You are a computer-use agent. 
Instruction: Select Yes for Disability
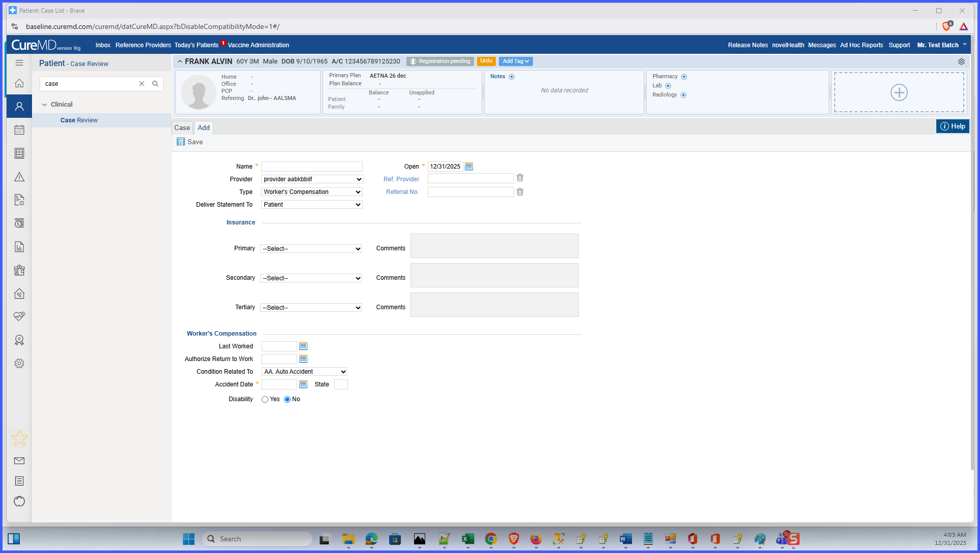265,399
